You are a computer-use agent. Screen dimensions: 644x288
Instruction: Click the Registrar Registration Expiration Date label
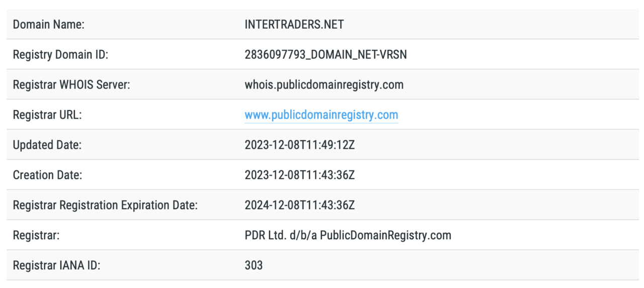coord(105,205)
